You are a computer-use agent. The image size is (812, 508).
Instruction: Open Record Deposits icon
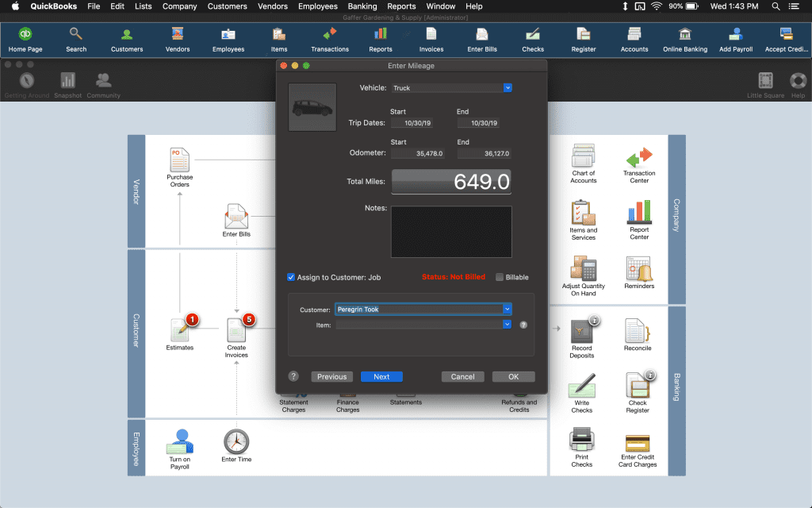pyautogui.click(x=582, y=337)
